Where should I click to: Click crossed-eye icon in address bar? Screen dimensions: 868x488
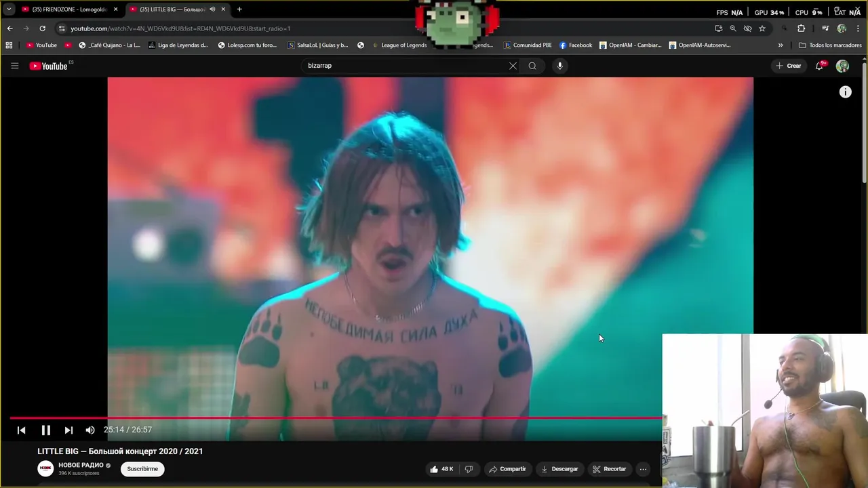tap(747, 28)
